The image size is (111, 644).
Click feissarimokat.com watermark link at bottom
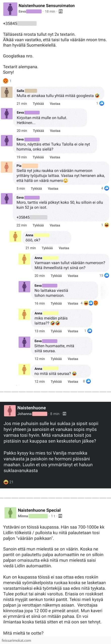pos(16,640)
